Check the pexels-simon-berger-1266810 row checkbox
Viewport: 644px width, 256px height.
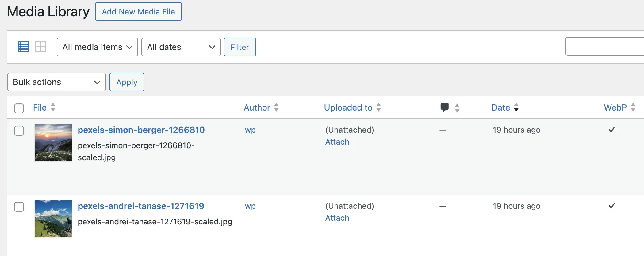pos(19,131)
